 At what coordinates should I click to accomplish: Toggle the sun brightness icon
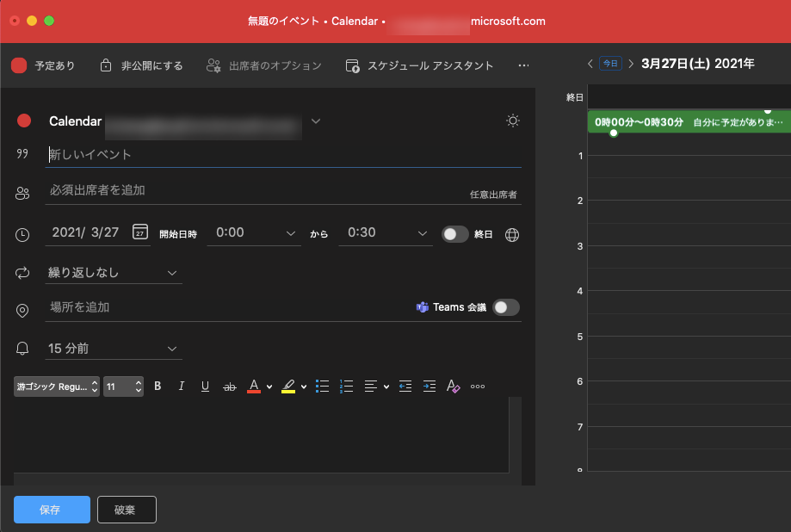point(512,121)
